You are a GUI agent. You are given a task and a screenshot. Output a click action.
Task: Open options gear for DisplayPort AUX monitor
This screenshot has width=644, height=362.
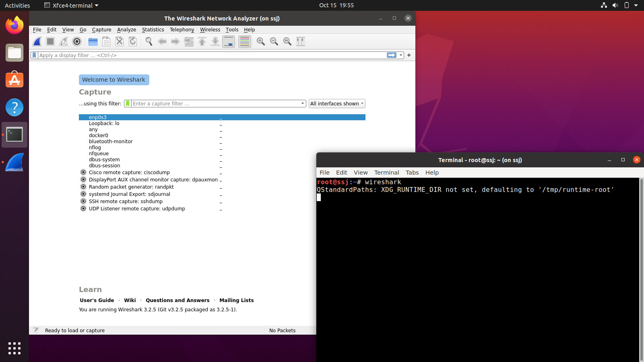pyautogui.click(x=83, y=179)
